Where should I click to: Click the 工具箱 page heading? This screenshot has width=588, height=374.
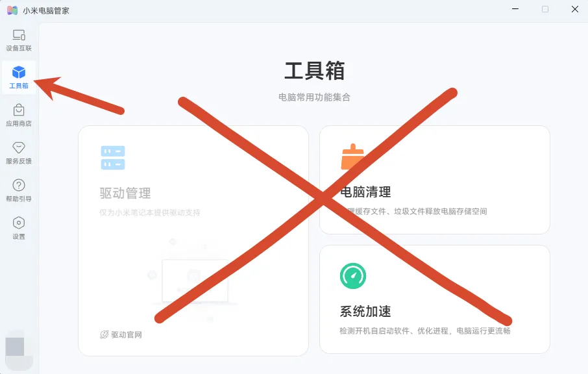[x=314, y=71]
